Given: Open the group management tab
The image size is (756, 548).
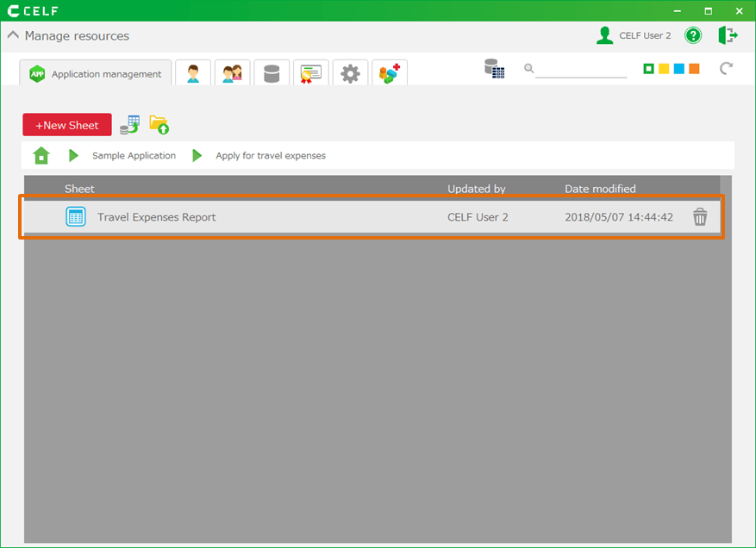Looking at the screenshot, I should (232, 74).
